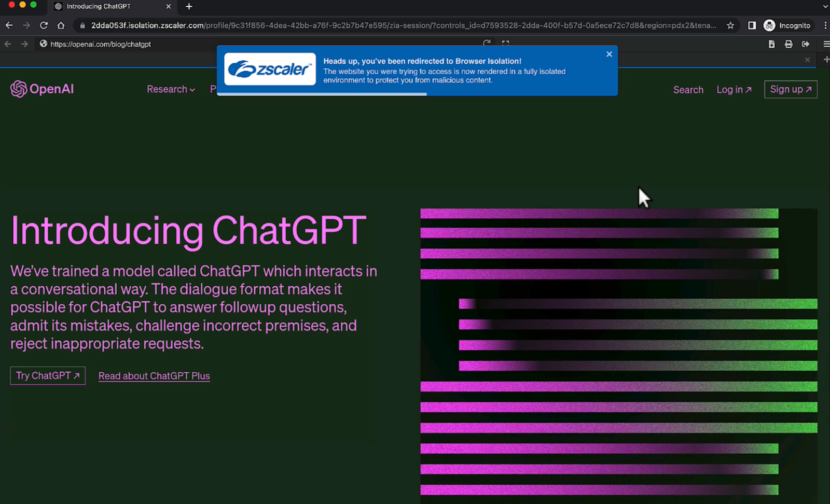Open the isolation browser hamburger menu
The width and height of the screenshot is (830, 504).
click(826, 44)
